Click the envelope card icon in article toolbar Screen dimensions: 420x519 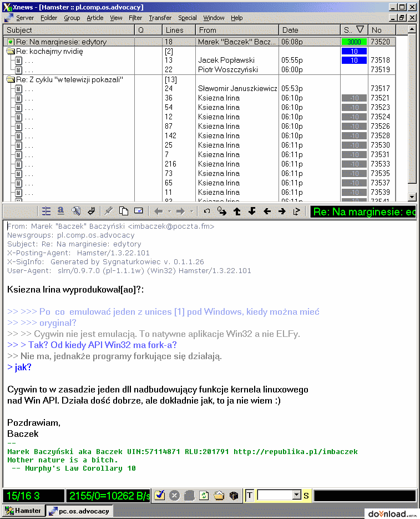[139, 211]
